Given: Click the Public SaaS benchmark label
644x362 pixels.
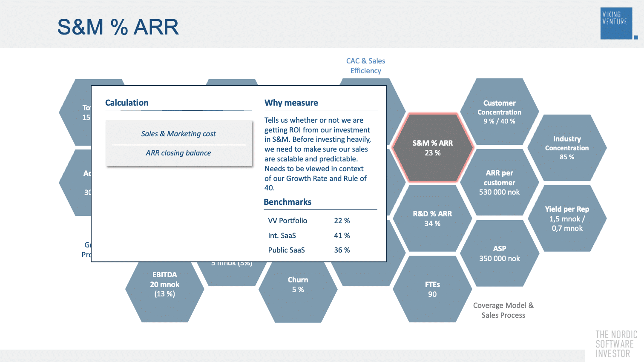Looking at the screenshot, I should tap(287, 250).
